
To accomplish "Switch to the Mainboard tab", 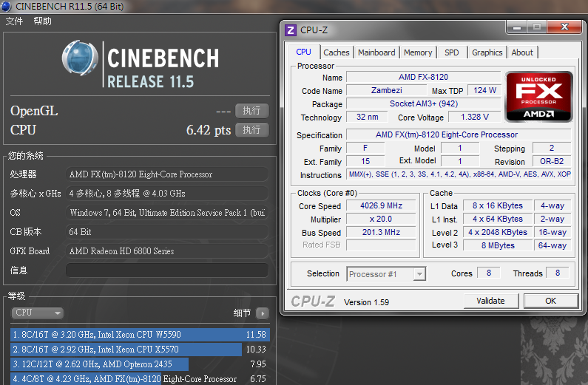I will point(376,52).
